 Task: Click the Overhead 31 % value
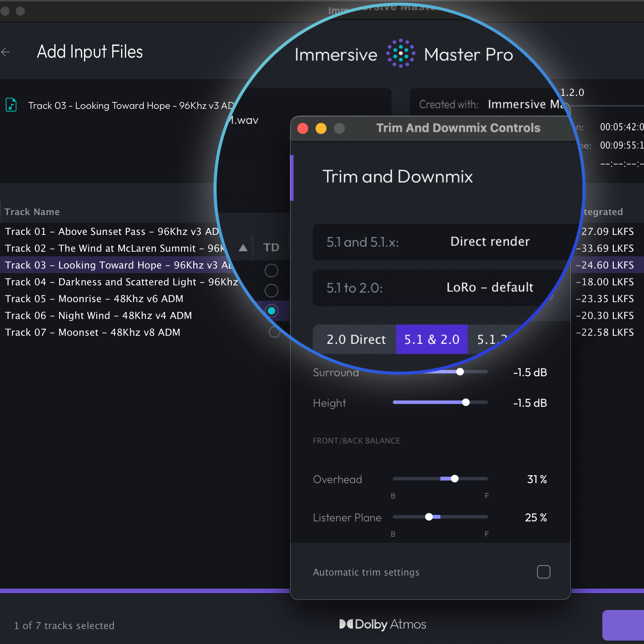click(537, 479)
